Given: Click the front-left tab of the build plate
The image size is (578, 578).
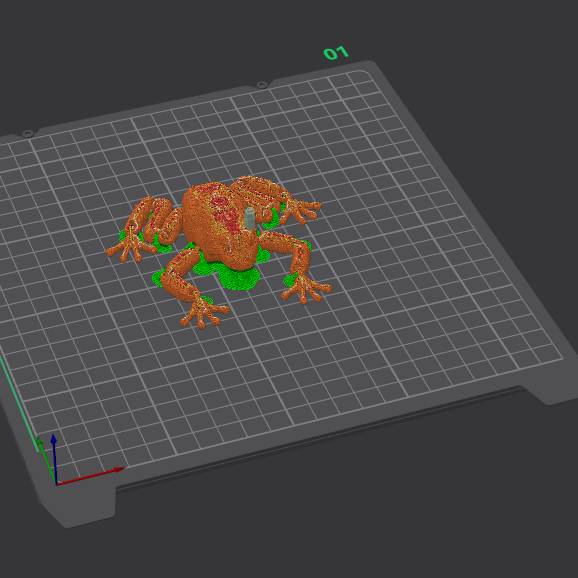Looking at the screenshot, I should click(79, 505).
